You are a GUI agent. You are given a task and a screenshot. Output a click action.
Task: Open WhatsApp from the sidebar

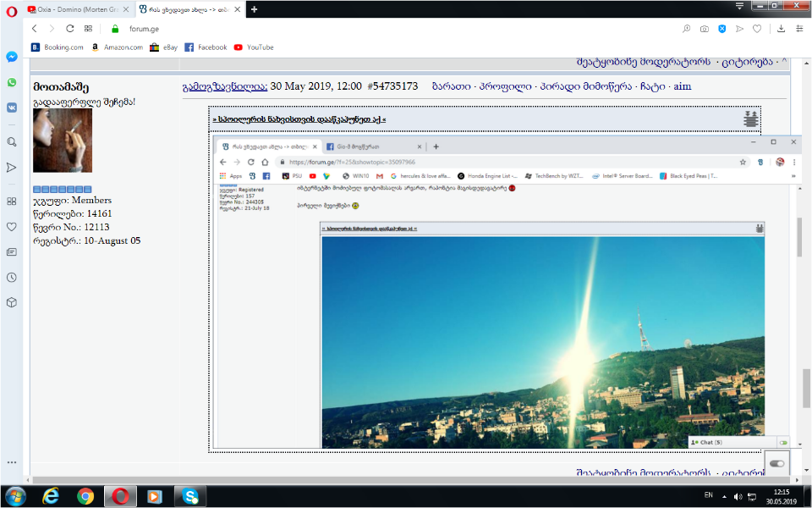[x=12, y=82]
